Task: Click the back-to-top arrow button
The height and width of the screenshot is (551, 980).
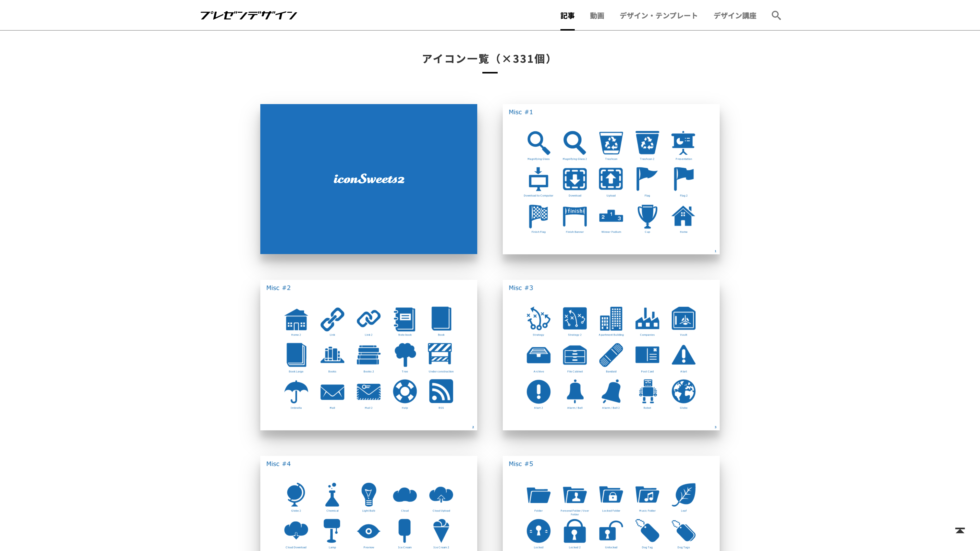Action: click(x=960, y=531)
